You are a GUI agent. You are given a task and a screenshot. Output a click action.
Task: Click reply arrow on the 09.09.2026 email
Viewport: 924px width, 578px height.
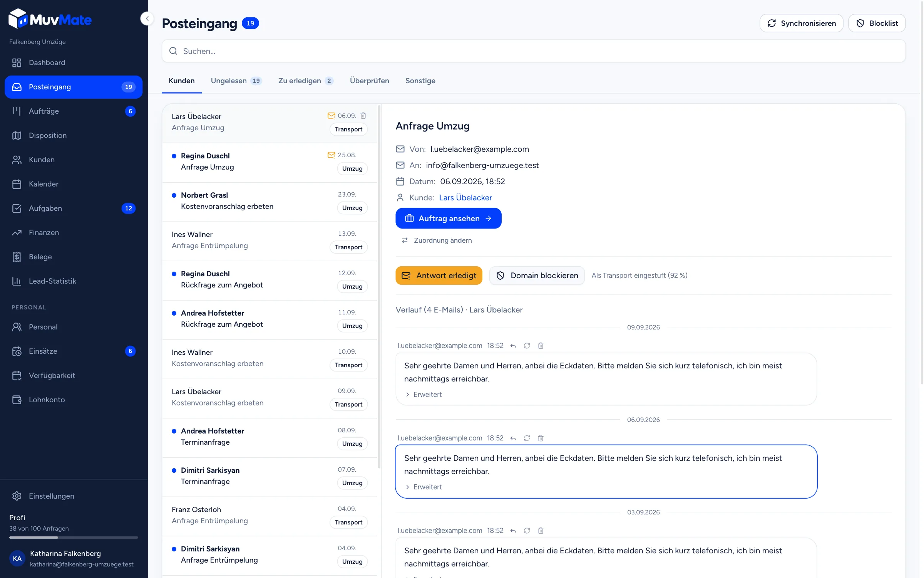point(513,346)
